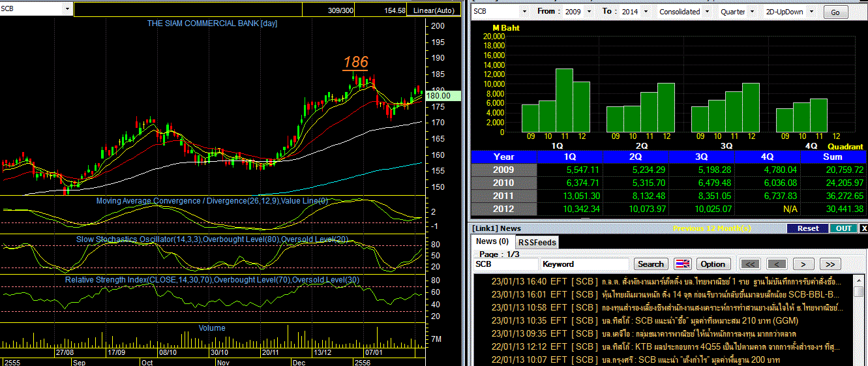Viewport: 868px width, 366px height.
Task: Open the SCB symbol dropdown in the chart panel
Action: click(x=67, y=10)
